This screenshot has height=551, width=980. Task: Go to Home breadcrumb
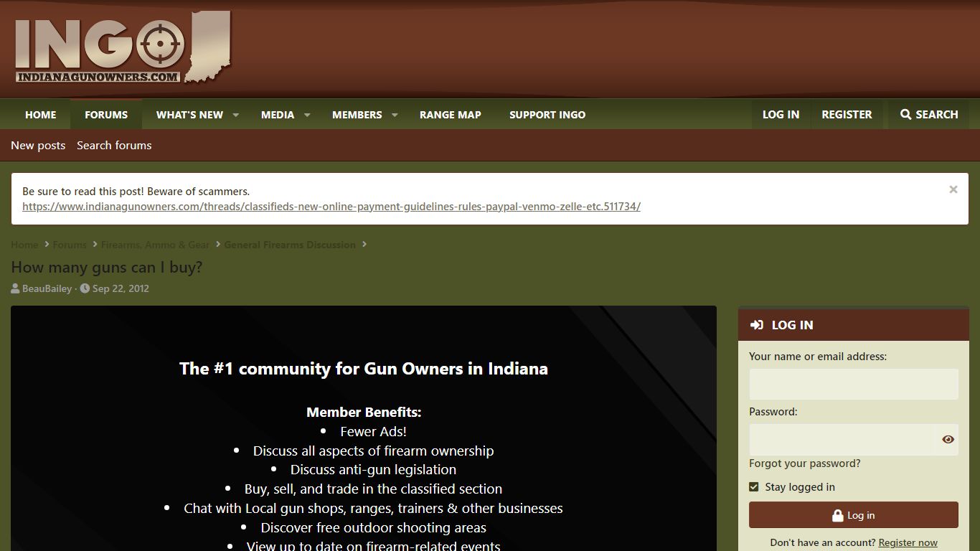[24, 245]
